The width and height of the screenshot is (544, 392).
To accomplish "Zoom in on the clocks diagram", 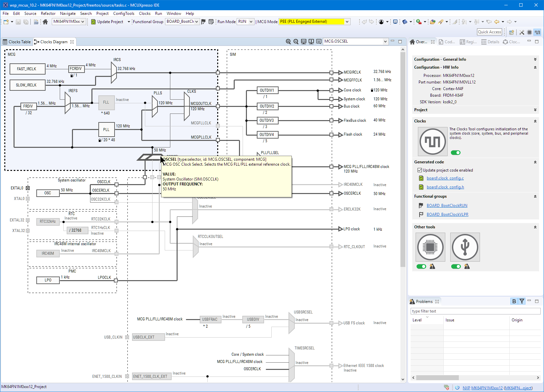I will 289,42.
